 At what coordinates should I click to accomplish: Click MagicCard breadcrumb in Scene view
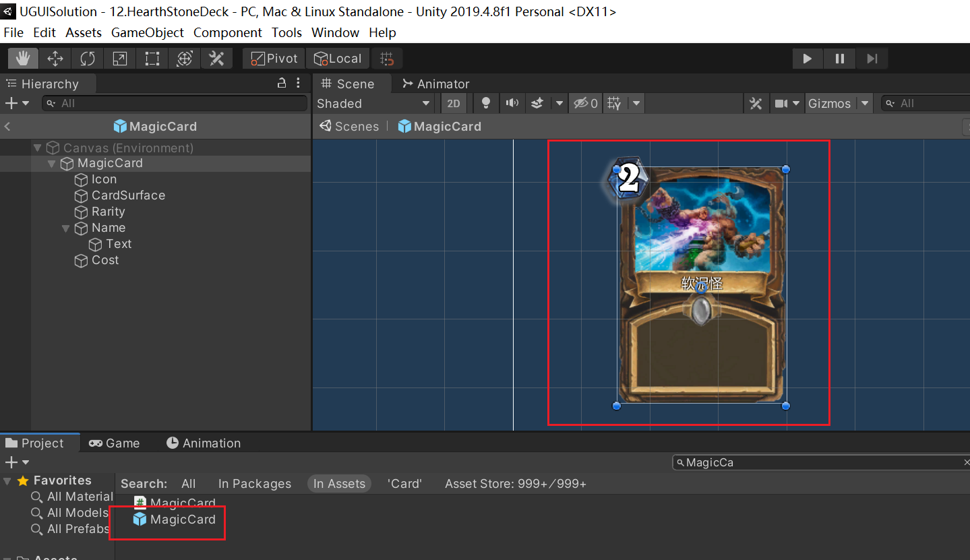point(439,126)
